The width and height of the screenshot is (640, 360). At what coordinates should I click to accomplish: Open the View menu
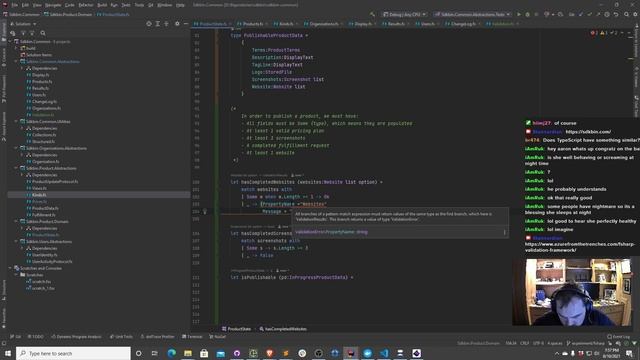[37, 5]
